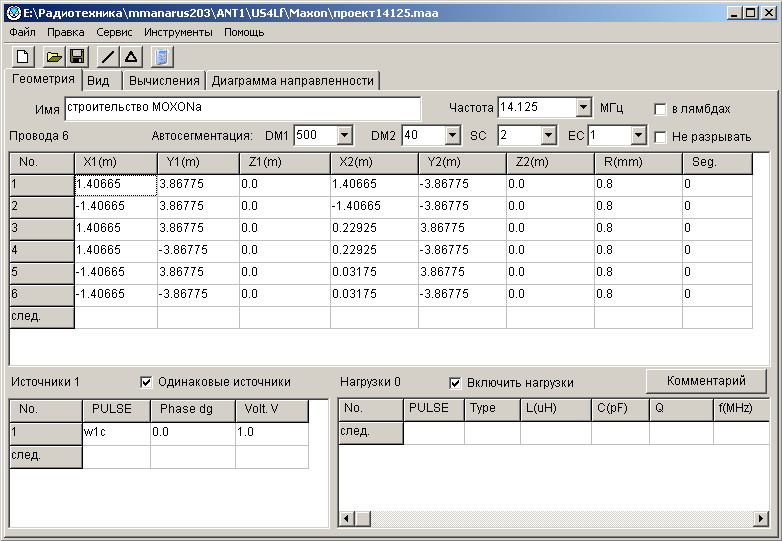The height and width of the screenshot is (541, 782).
Task: Expand the Частота frequency dropdown
Action: coord(584,108)
